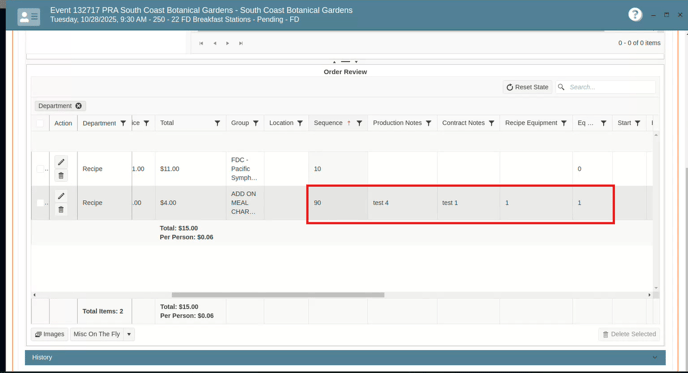Open filter for Eq ... column
Screen dimensions: 688x373
coord(604,123)
